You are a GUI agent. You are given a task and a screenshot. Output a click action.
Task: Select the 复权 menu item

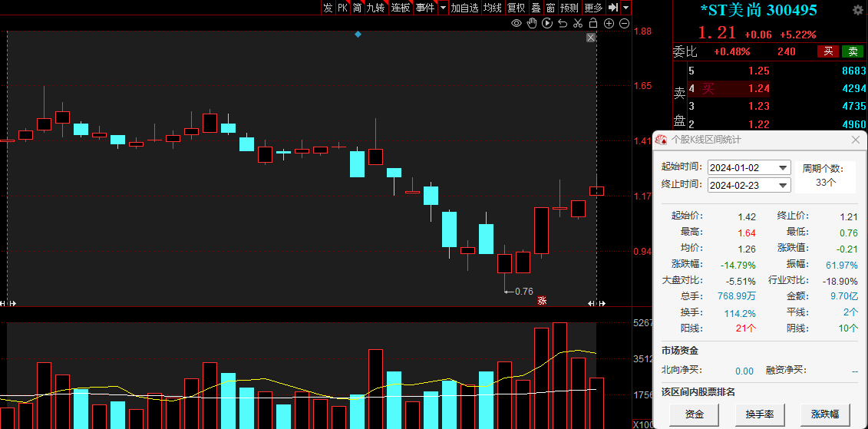click(x=516, y=8)
